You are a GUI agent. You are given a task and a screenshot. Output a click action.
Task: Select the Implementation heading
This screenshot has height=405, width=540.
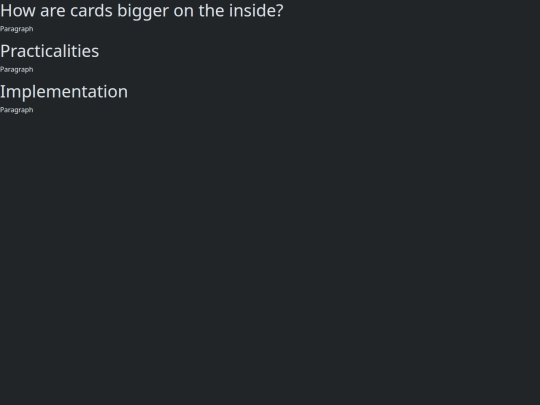tap(64, 92)
